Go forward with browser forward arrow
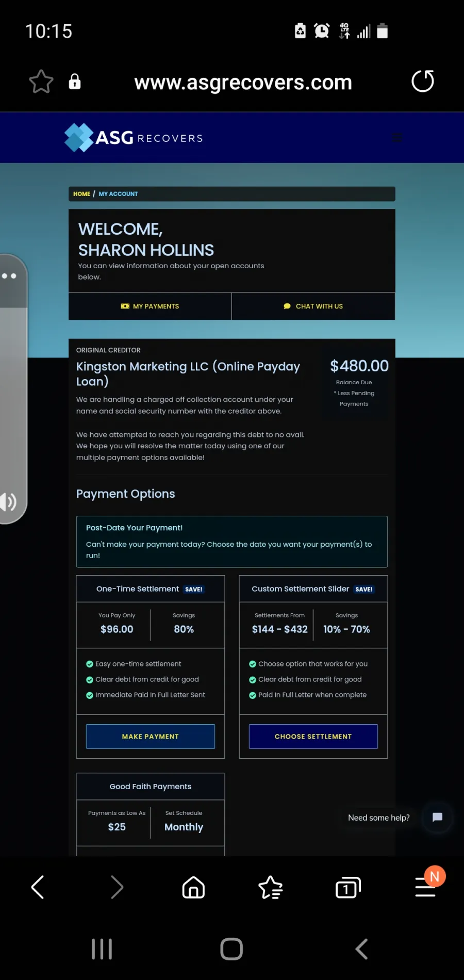464x980 pixels. tap(117, 887)
